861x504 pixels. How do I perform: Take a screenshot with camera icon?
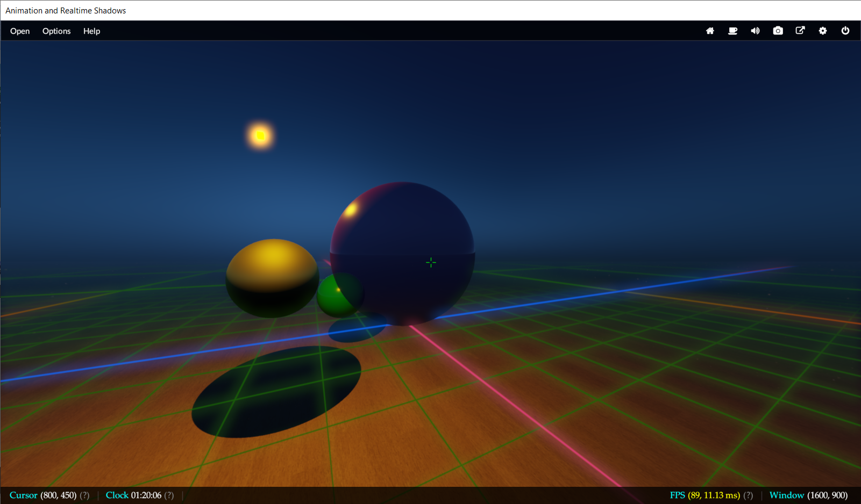pyautogui.click(x=778, y=31)
